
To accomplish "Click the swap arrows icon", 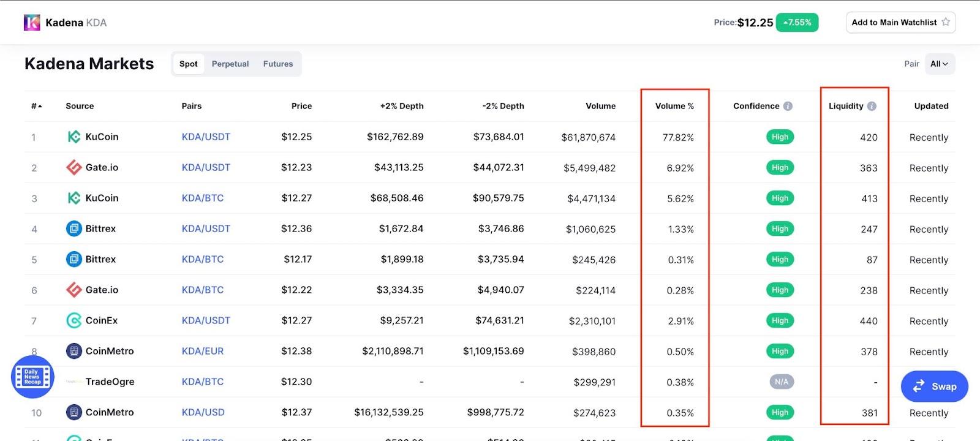I will coord(918,386).
